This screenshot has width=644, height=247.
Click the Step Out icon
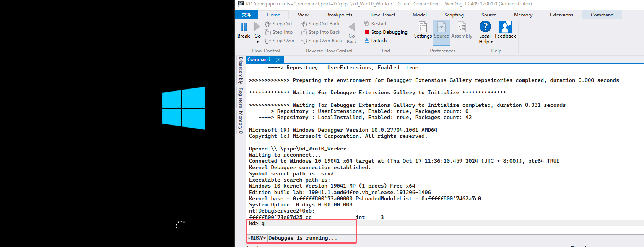click(x=268, y=24)
